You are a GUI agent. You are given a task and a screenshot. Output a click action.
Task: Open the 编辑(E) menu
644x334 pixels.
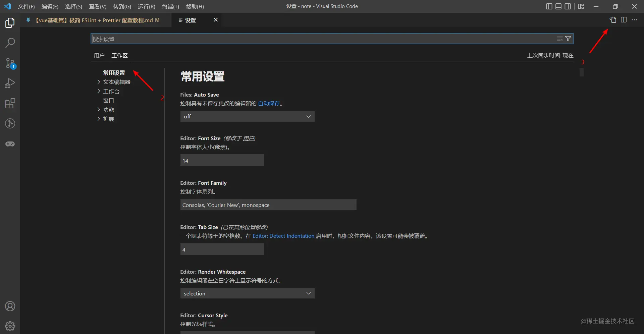[50, 6]
